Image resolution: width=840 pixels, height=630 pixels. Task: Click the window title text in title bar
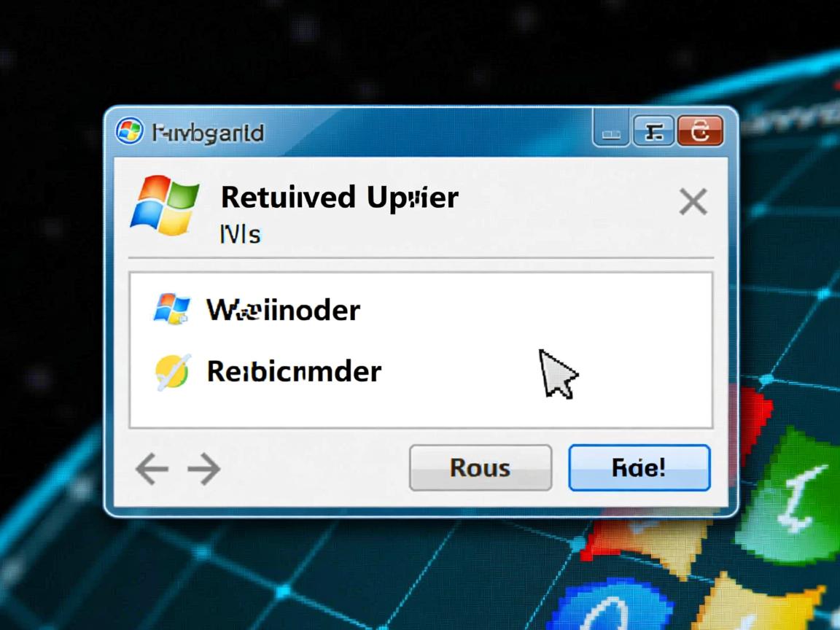click(208, 133)
